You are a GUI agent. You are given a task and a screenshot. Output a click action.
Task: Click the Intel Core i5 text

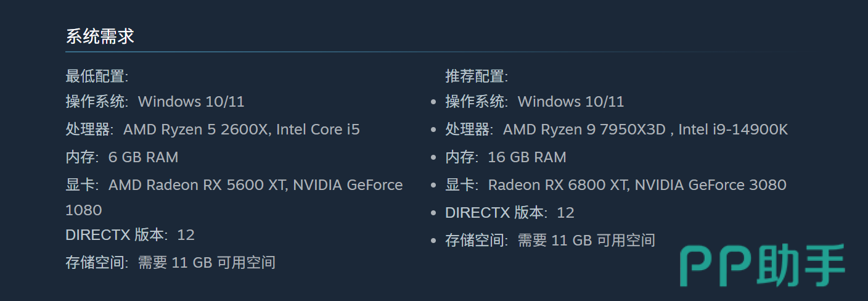[318, 130]
